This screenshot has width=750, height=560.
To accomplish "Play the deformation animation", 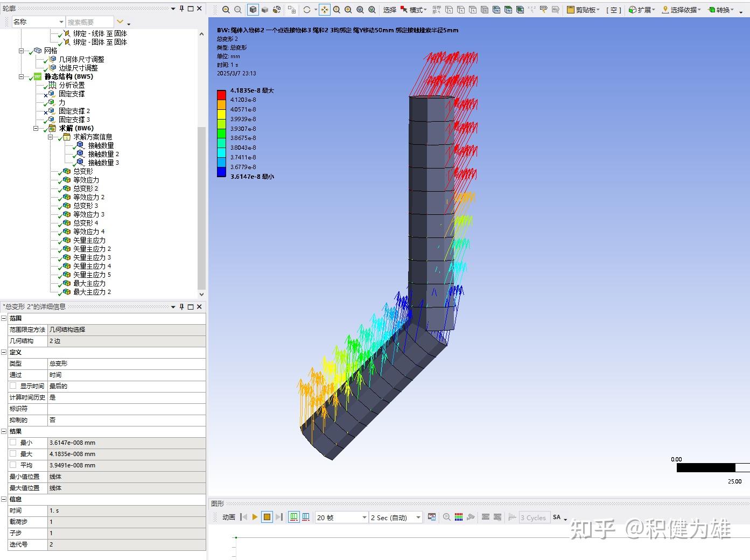I will pyautogui.click(x=255, y=517).
